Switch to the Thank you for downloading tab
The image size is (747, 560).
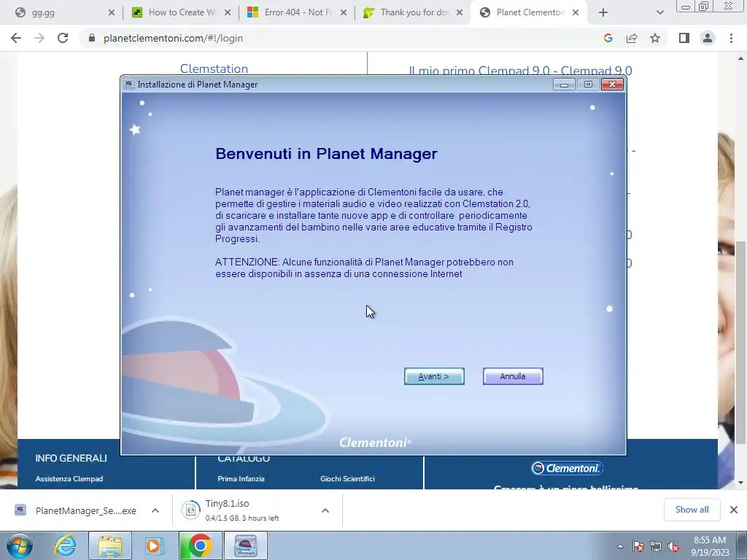click(x=413, y=12)
